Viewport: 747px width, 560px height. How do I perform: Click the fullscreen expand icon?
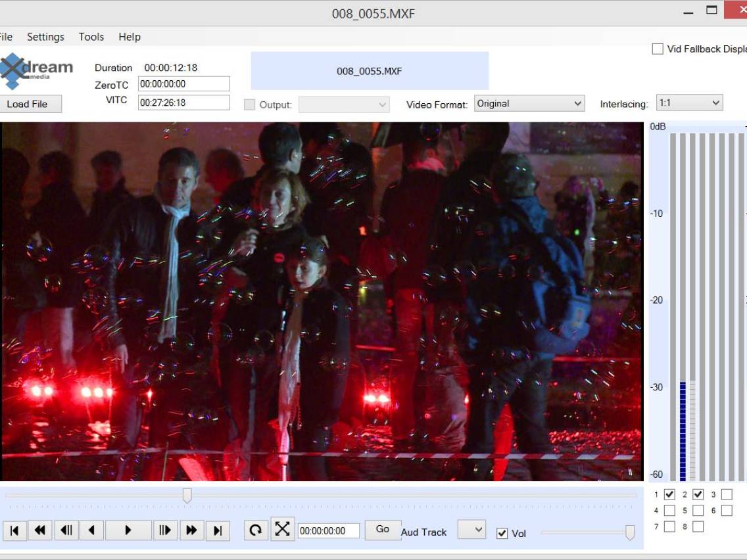[x=283, y=529]
